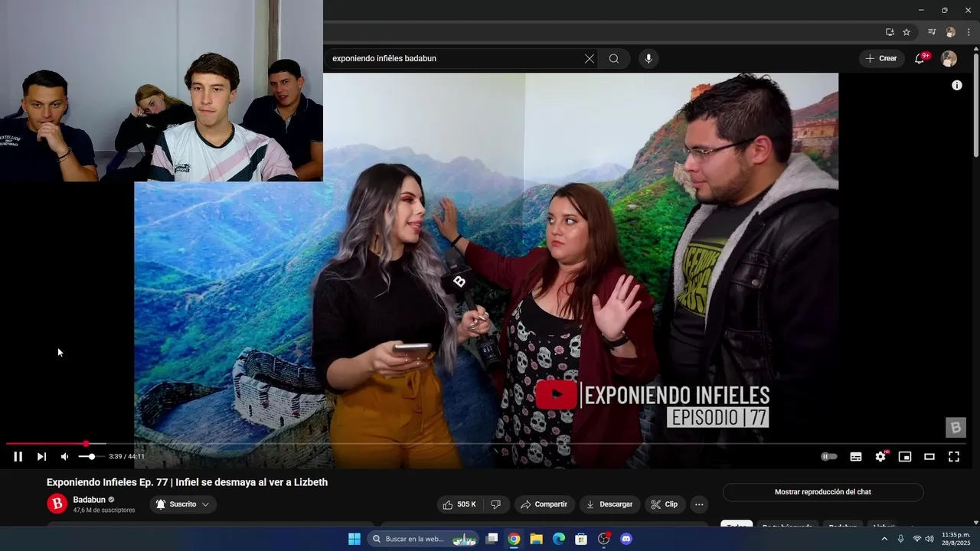Open the Suscrito notification dropdown
Screen dimensions: 980x551
pos(183,504)
